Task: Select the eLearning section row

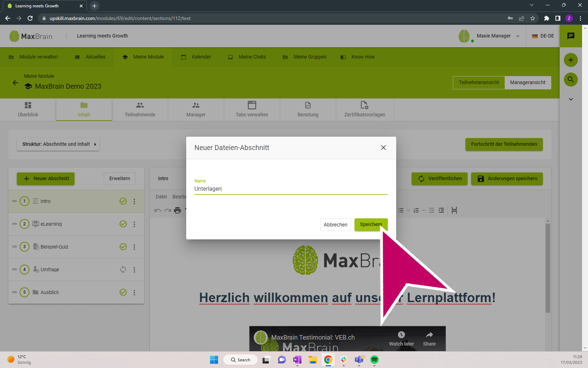Action: pyautogui.click(x=76, y=224)
